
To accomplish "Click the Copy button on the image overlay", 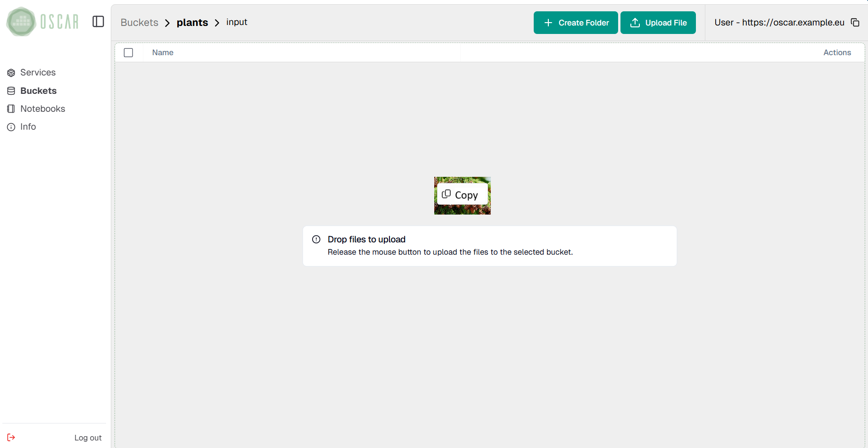I will [x=463, y=195].
